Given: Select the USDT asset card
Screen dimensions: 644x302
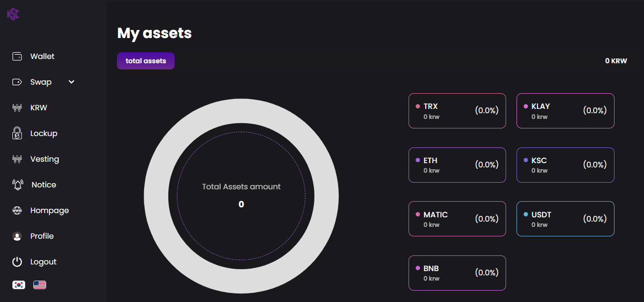Looking at the screenshot, I should 566,219.
